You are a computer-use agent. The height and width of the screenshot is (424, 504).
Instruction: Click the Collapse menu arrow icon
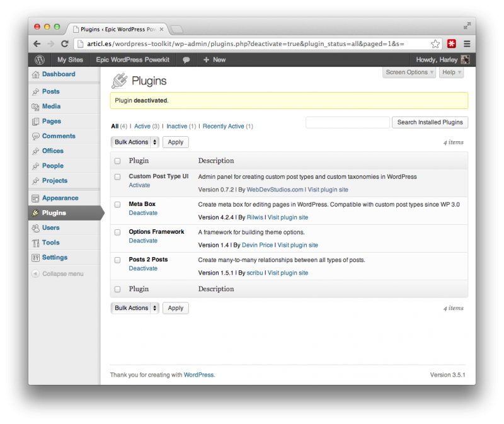pyautogui.click(x=35, y=274)
